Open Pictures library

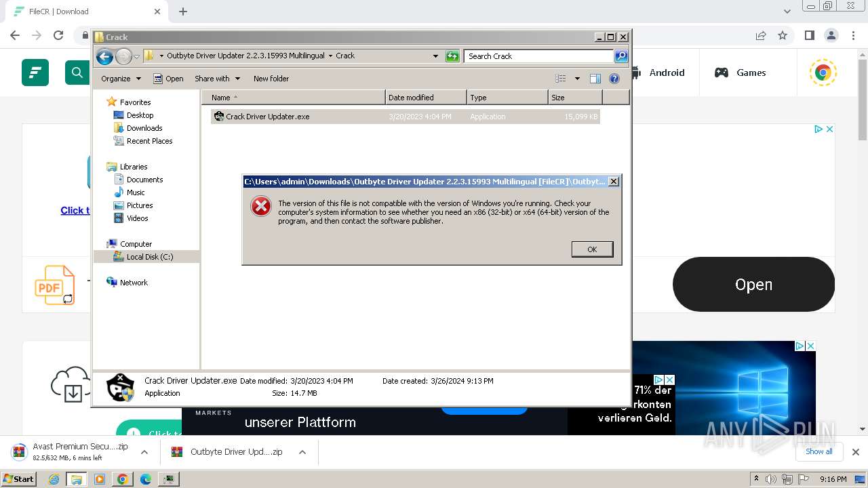[140, 205]
